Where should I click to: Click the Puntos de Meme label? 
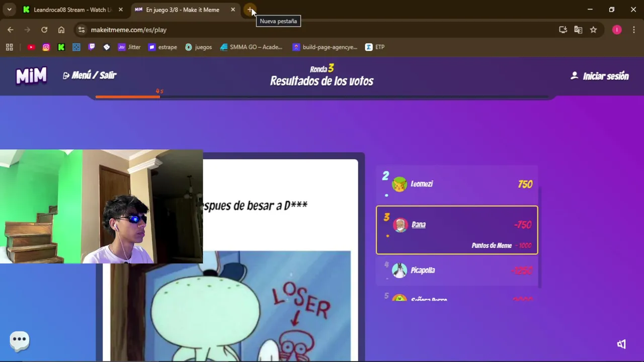pos(492,245)
